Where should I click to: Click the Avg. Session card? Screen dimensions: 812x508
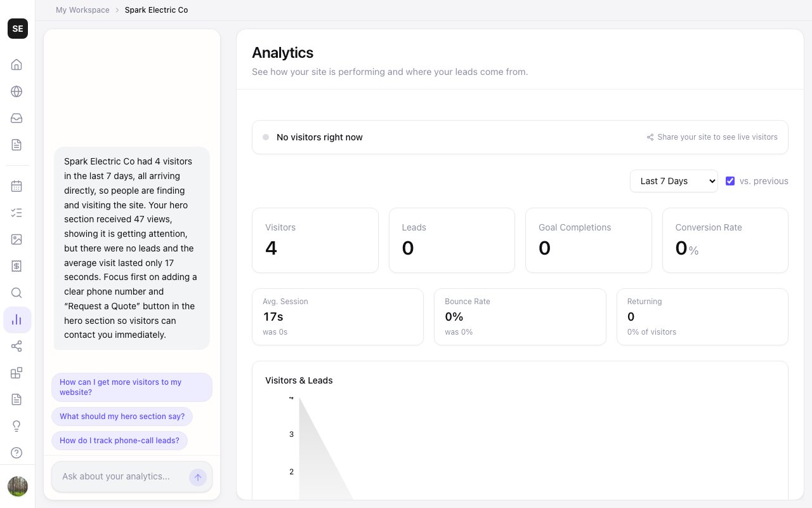tap(337, 317)
